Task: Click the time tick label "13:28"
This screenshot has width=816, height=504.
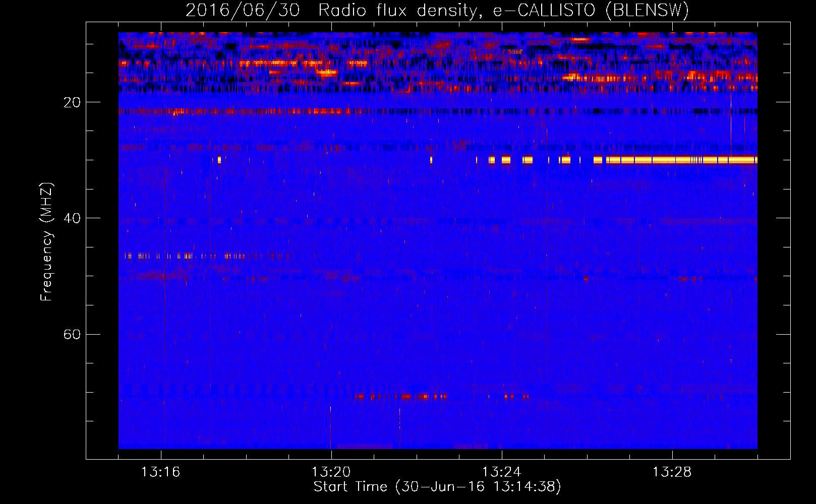Action: click(x=672, y=472)
